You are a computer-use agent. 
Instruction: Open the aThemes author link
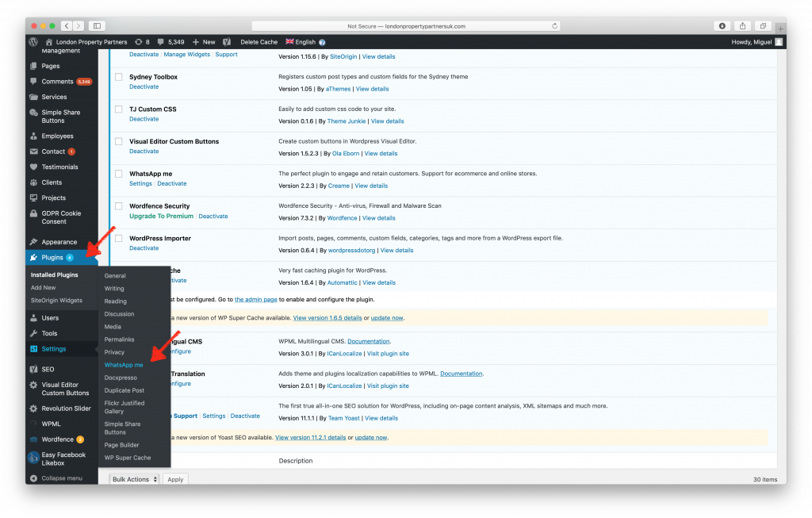(338, 89)
